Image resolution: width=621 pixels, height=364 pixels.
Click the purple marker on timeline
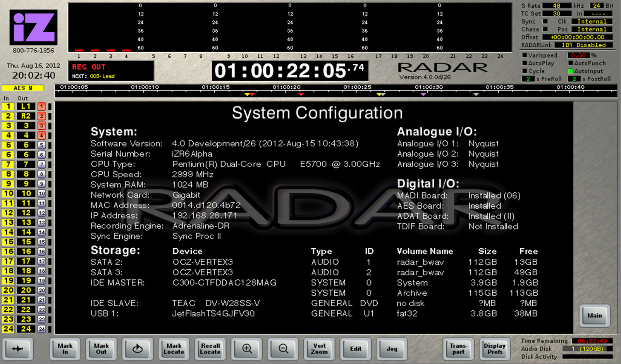[x=423, y=94]
